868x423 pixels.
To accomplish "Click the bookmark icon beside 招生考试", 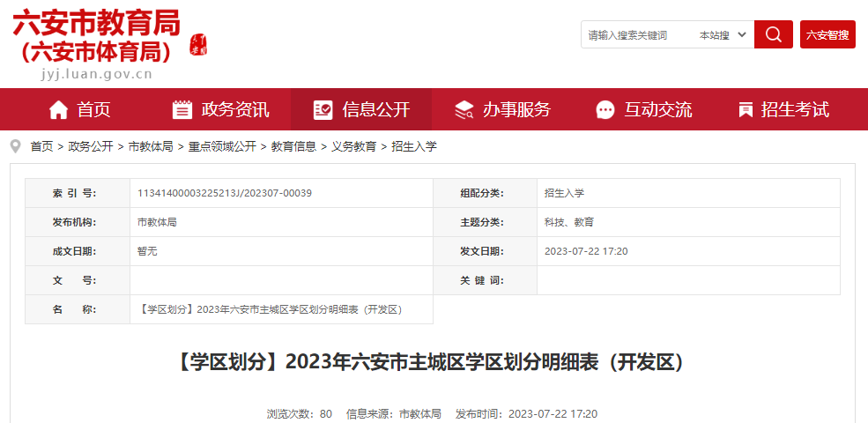I will click(x=746, y=110).
